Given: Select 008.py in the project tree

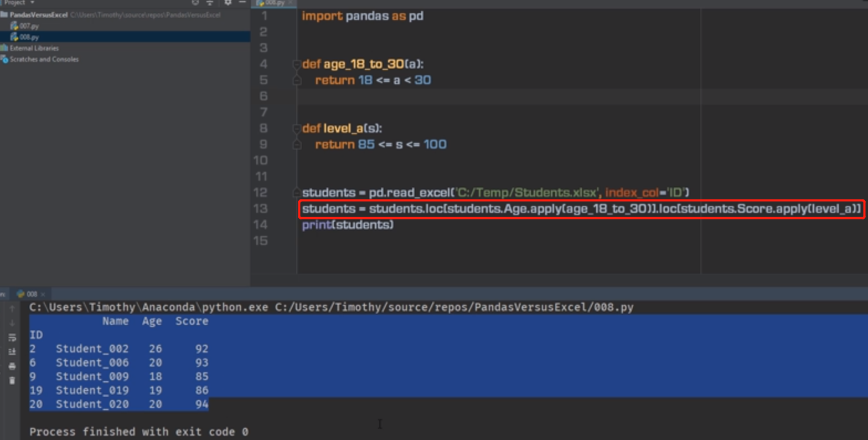Looking at the screenshot, I should (29, 37).
